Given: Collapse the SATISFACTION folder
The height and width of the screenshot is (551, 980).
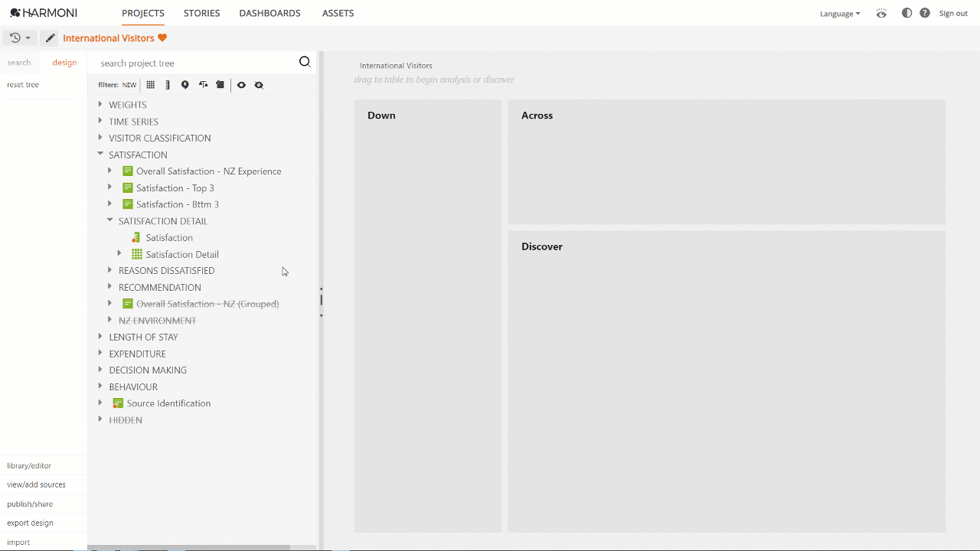Looking at the screenshot, I should (100, 154).
